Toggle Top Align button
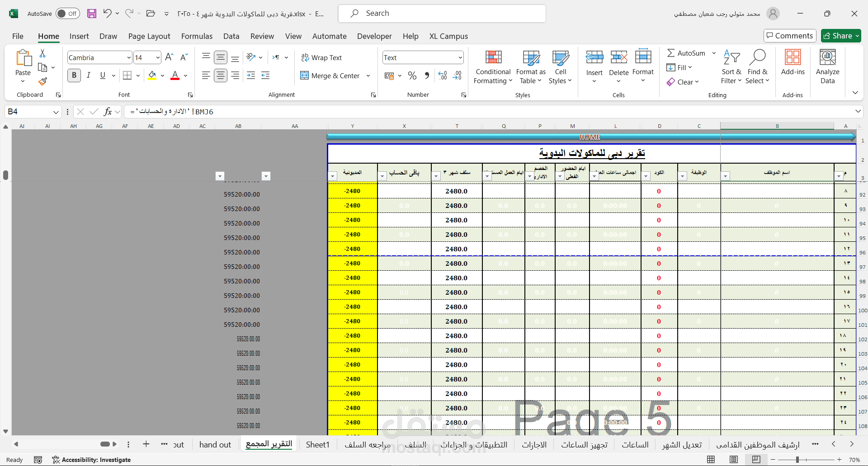The width and height of the screenshot is (868, 466). (x=206, y=57)
